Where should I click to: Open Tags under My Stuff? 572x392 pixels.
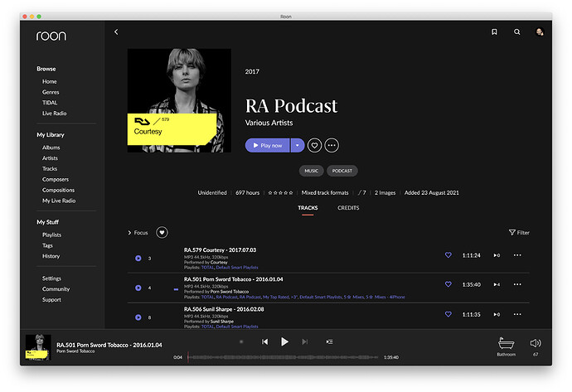pyautogui.click(x=47, y=245)
